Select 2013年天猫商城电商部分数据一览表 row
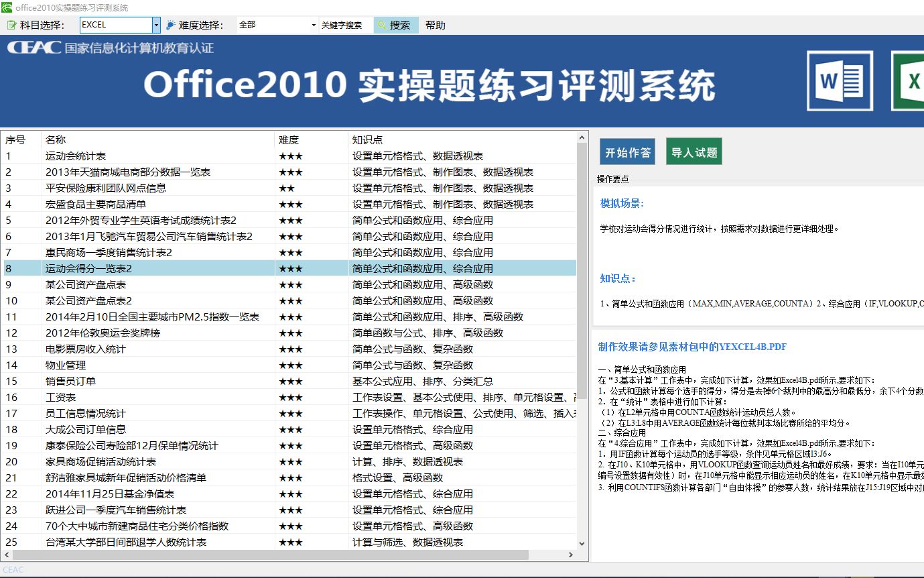 289,172
